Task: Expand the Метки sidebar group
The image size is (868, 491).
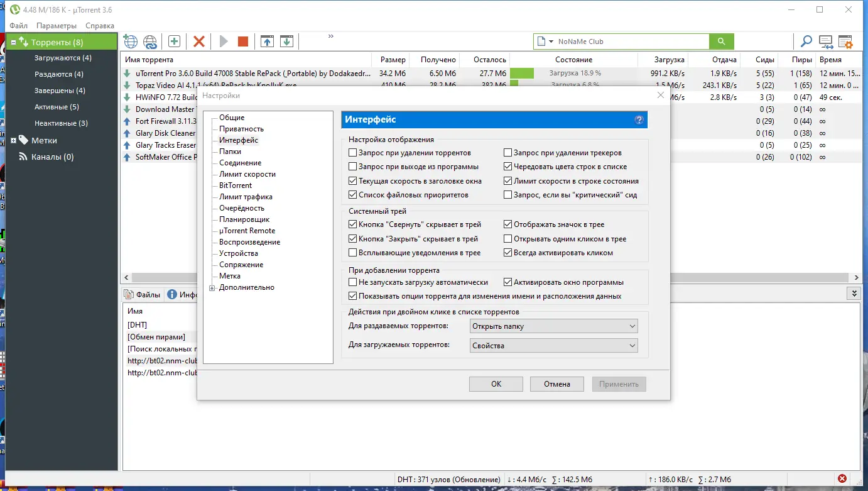Action: [x=13, y=141]
